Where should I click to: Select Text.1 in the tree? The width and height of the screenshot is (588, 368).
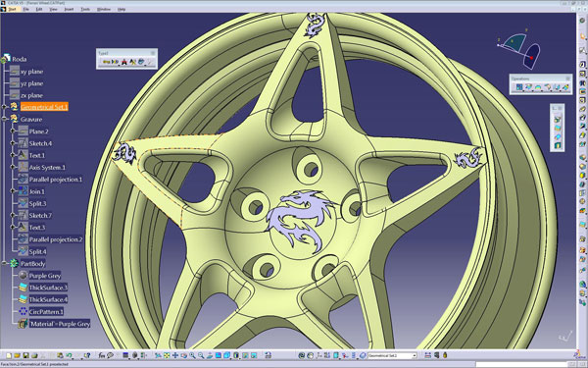37,155
